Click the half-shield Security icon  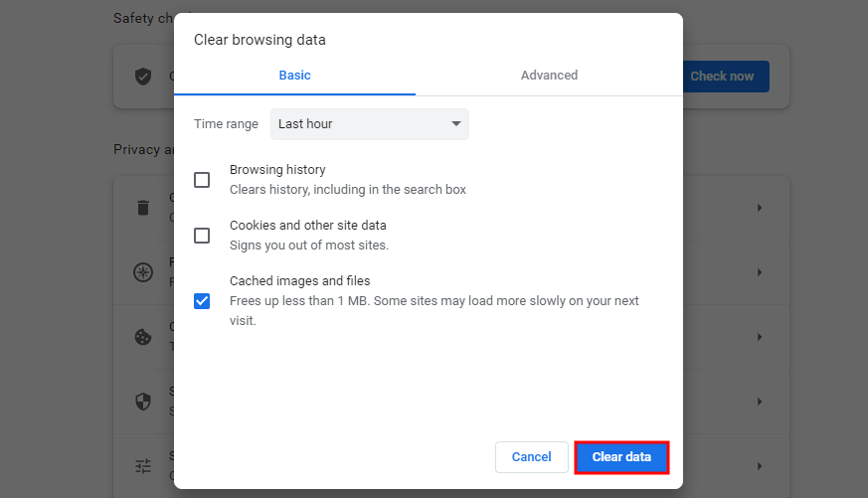pos(143,402)
